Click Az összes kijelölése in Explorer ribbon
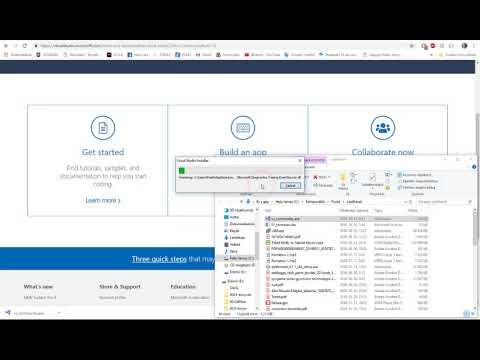 point(415,175)
